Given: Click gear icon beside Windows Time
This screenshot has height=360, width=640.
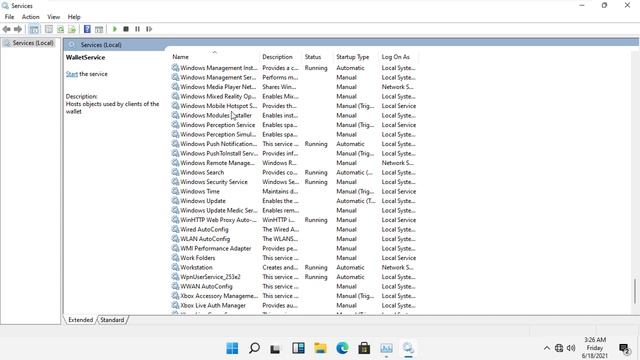Looking at the screenshot, I should pyautogui.click(x=175, y=191).
